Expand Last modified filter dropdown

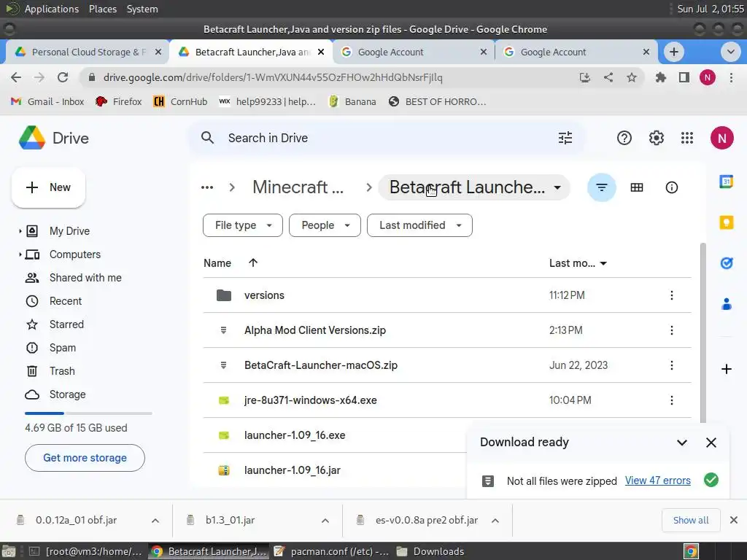(x=419, y=225)
